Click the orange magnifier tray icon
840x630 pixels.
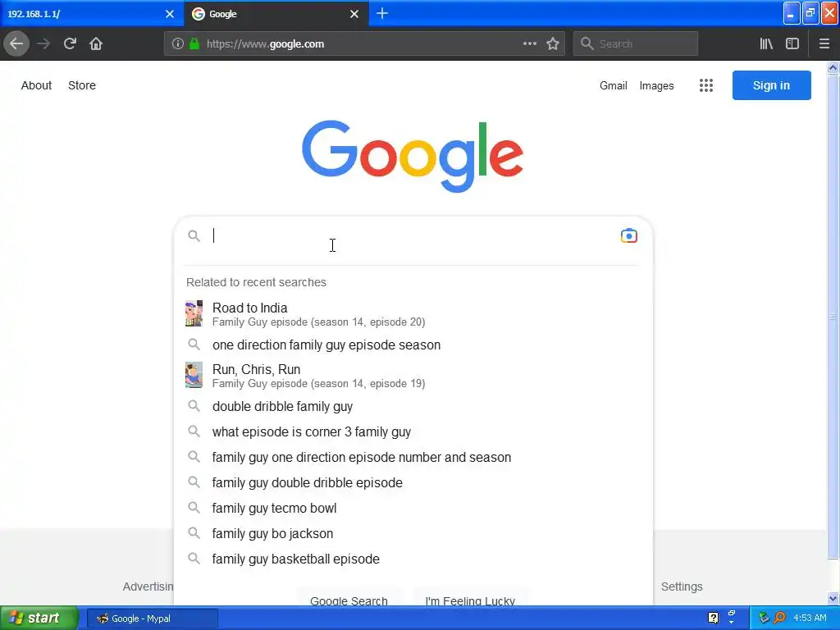click(x=779, y=618)
